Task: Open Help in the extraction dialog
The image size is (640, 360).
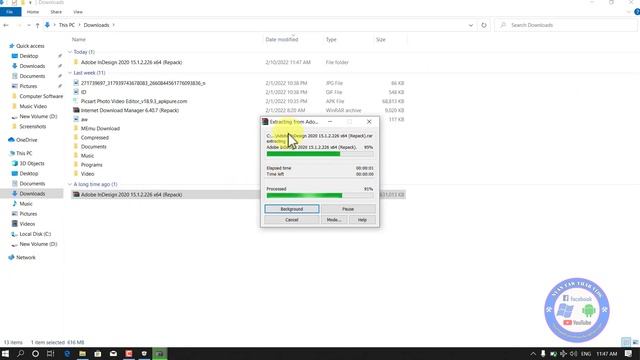Action: pos(362,220)
